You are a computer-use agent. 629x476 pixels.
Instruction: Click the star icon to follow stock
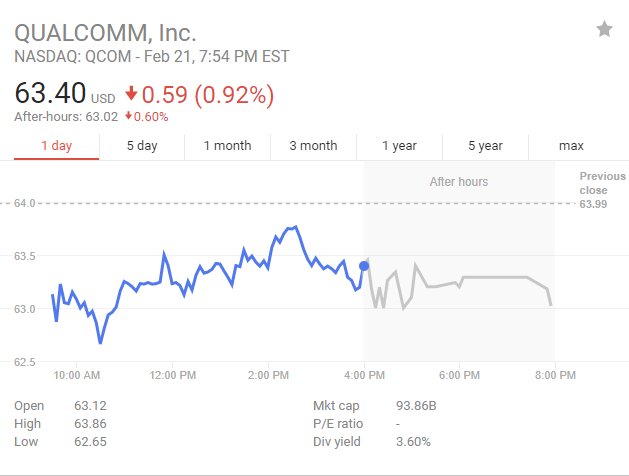[604, 30]
